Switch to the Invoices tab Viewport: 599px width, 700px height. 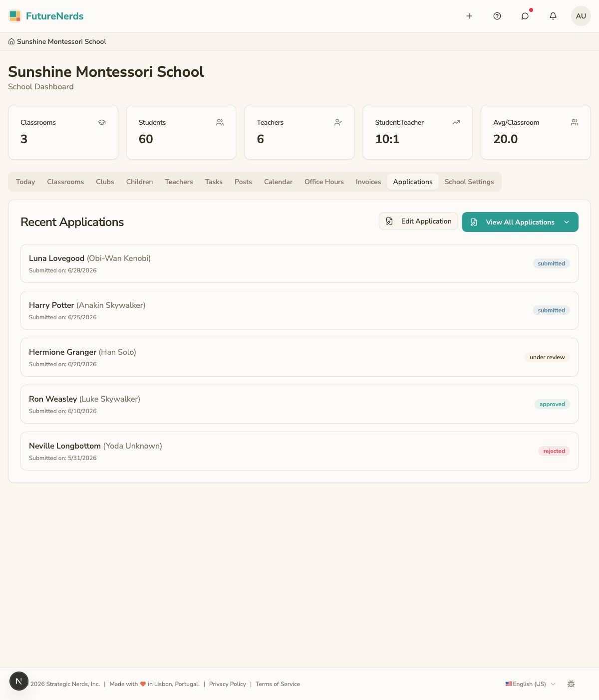pyautogui.click(x=368, y=182)
